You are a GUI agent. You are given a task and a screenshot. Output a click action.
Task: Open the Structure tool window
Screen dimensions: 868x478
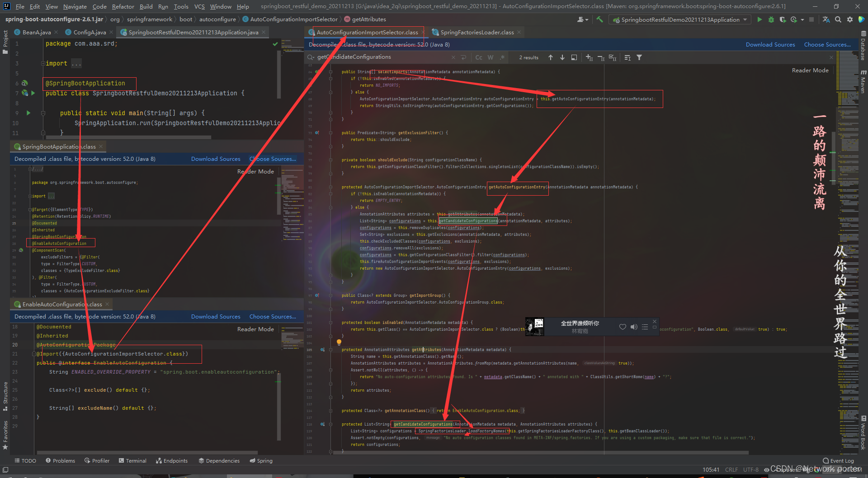5,396
